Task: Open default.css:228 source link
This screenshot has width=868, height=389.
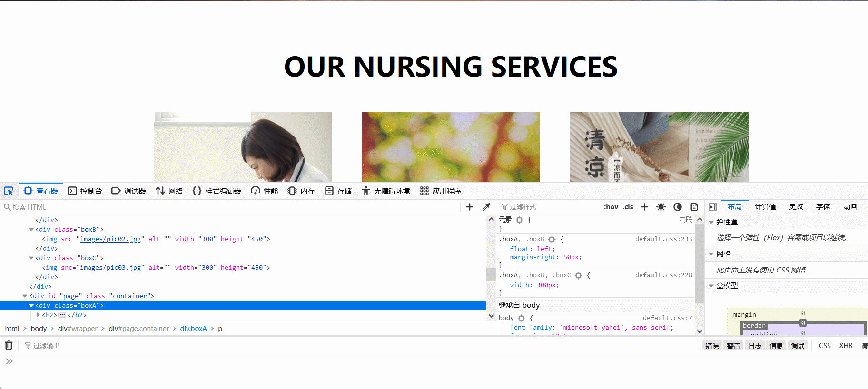Action: point(664,275)
